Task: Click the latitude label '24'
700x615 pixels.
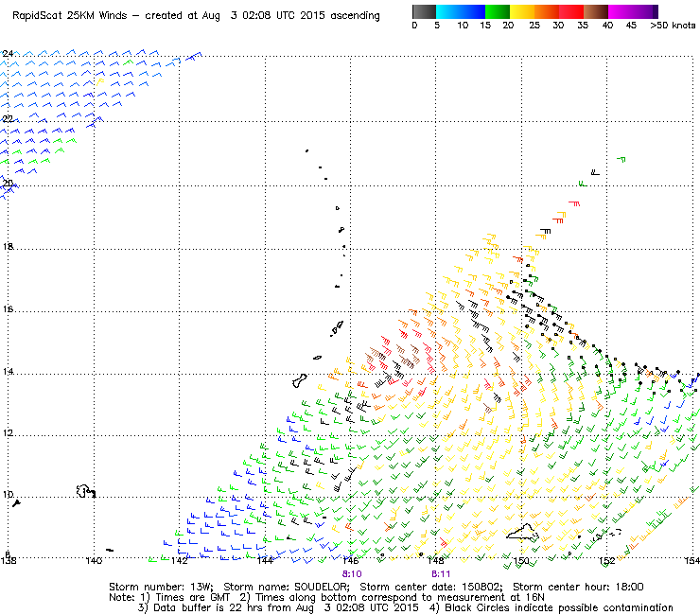Action: click(x=8, y=54)
